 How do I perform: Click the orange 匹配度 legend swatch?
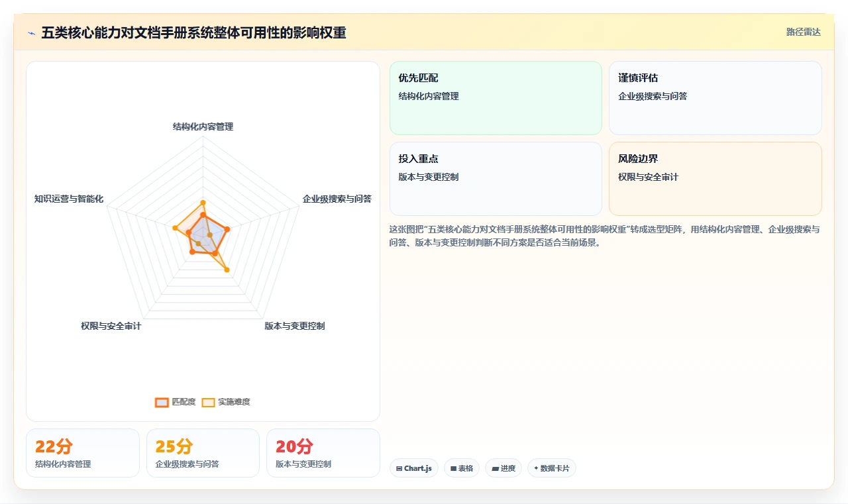(x=162, y=402)
